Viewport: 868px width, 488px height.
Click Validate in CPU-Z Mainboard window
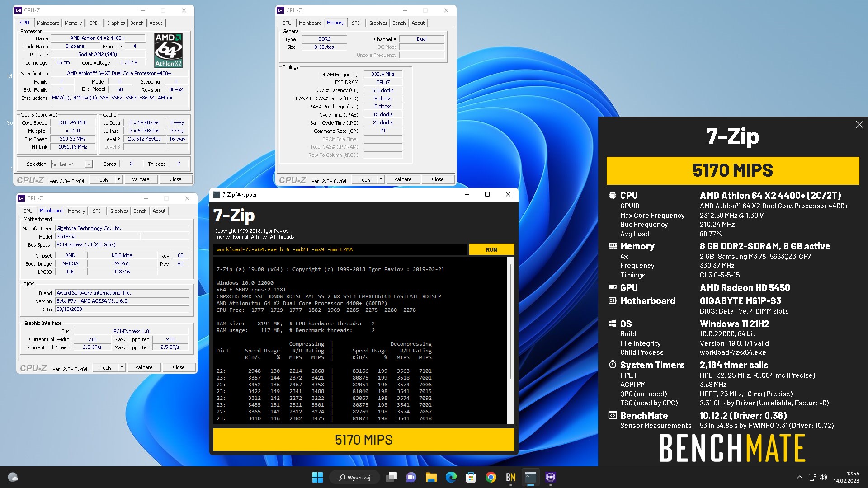[x=144, y=367]
